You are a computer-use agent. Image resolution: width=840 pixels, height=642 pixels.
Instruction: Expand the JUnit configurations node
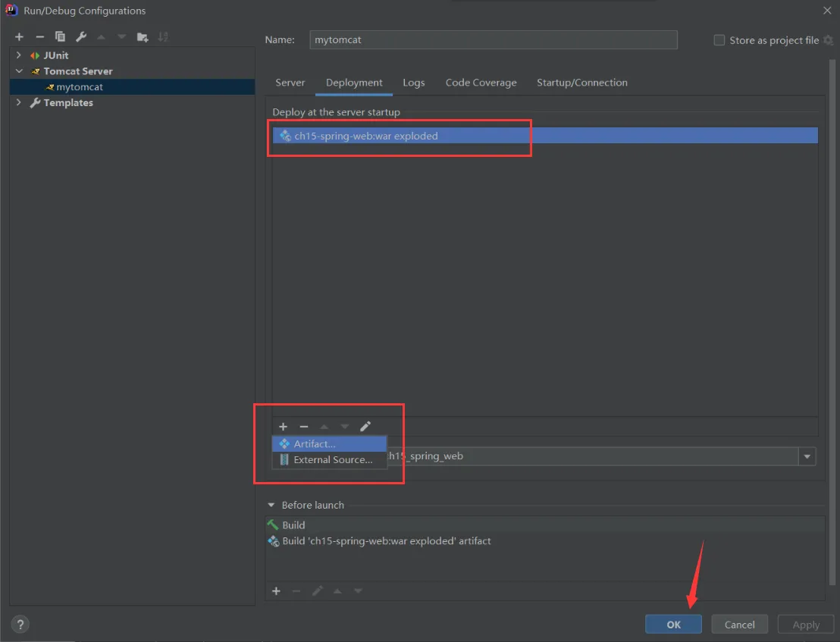pyautogui.click(x=19, y=55)
